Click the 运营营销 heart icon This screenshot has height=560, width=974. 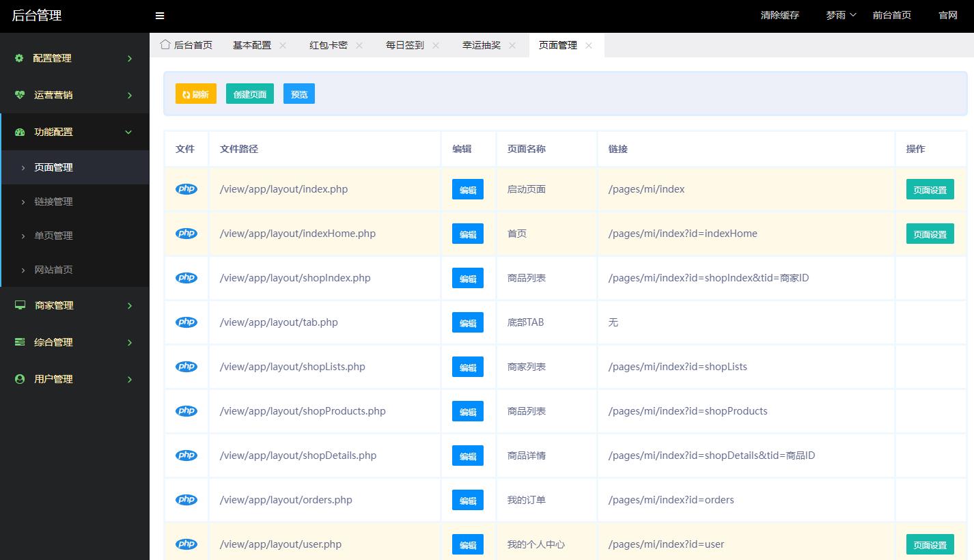[20, 95]
